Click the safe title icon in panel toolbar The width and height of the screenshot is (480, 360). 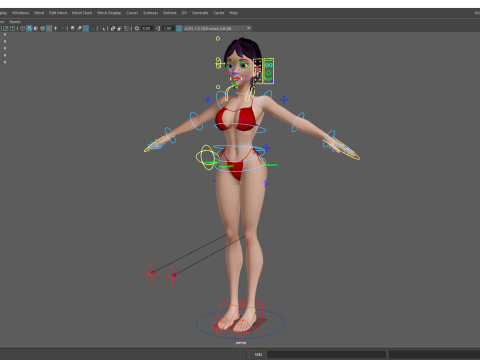point(12,28)
